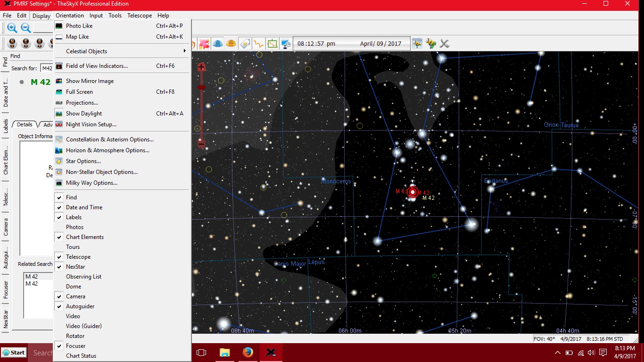Switch to the Telescope menu

[140, 15]
